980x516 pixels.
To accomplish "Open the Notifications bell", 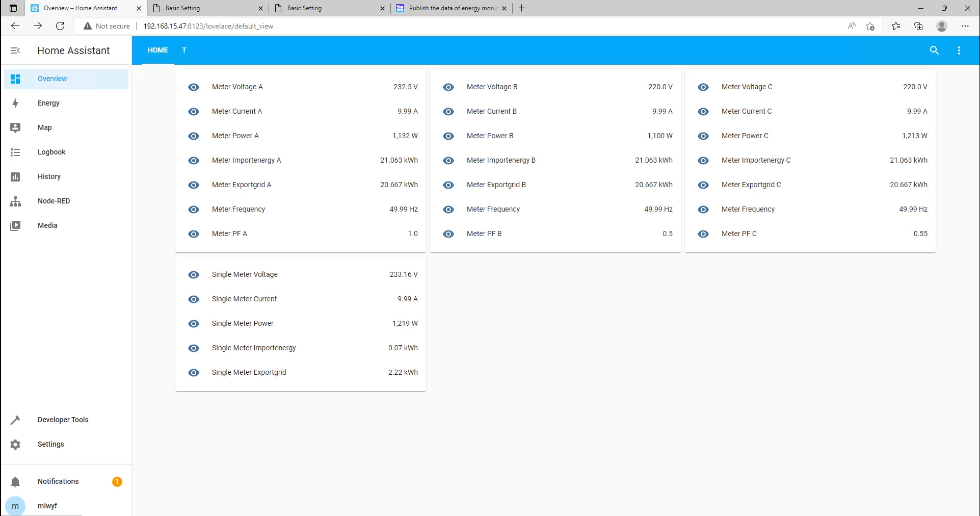I will (15, 482).
